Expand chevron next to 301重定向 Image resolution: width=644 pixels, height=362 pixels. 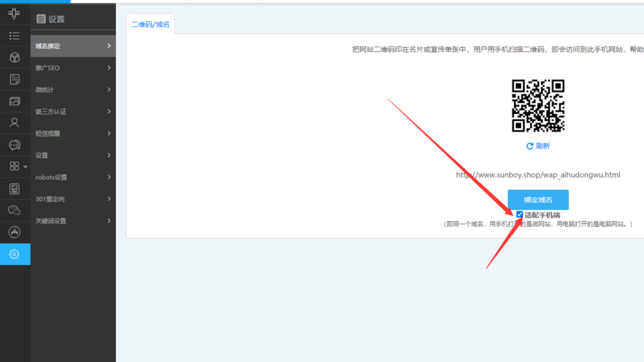click(x=109, y=199)
